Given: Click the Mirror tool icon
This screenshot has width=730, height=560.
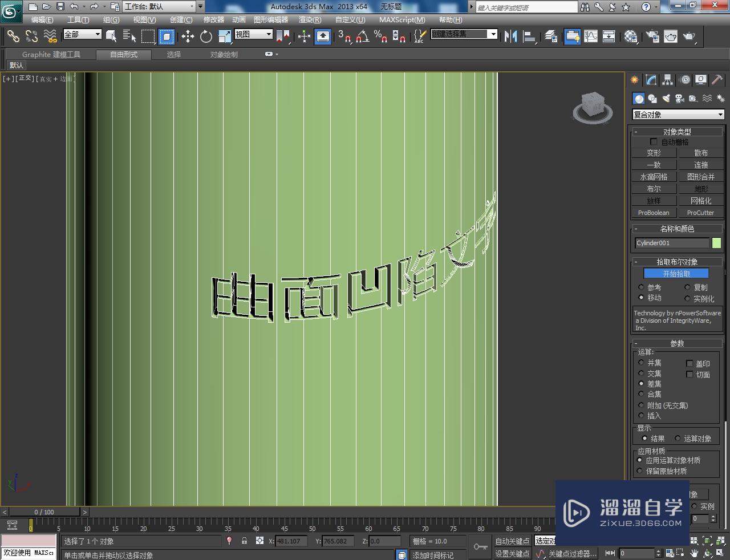Looking at the screenshot, I should 510,36.
